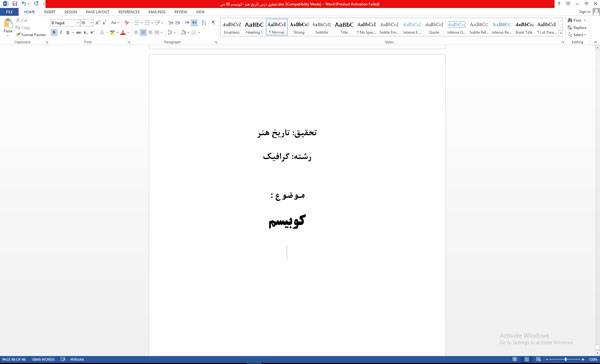Increase paragraph indent
The image size is (600, 364).
178,23
